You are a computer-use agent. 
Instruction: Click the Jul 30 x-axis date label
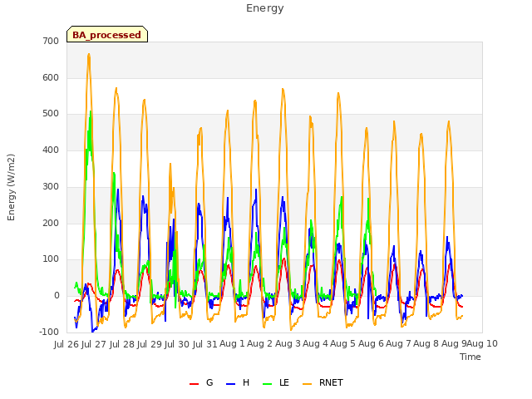[x=177, y=344]
